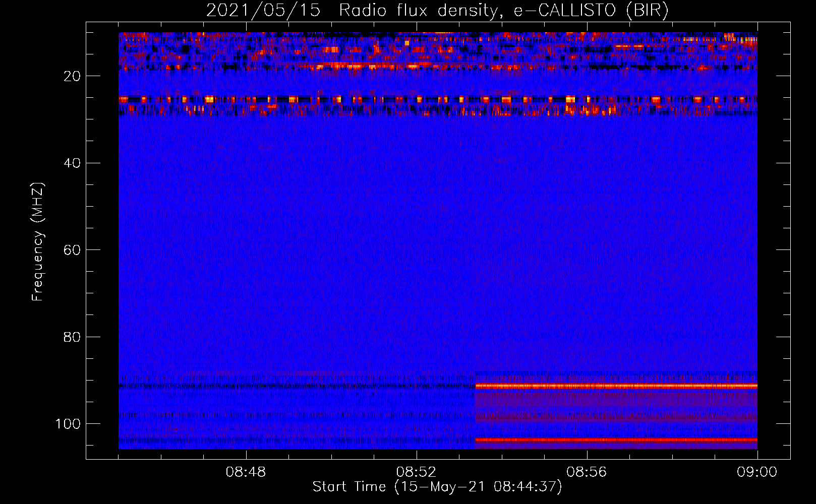
Task: Click the 20 MHz frequency tick label
Action: coord(72,76)
